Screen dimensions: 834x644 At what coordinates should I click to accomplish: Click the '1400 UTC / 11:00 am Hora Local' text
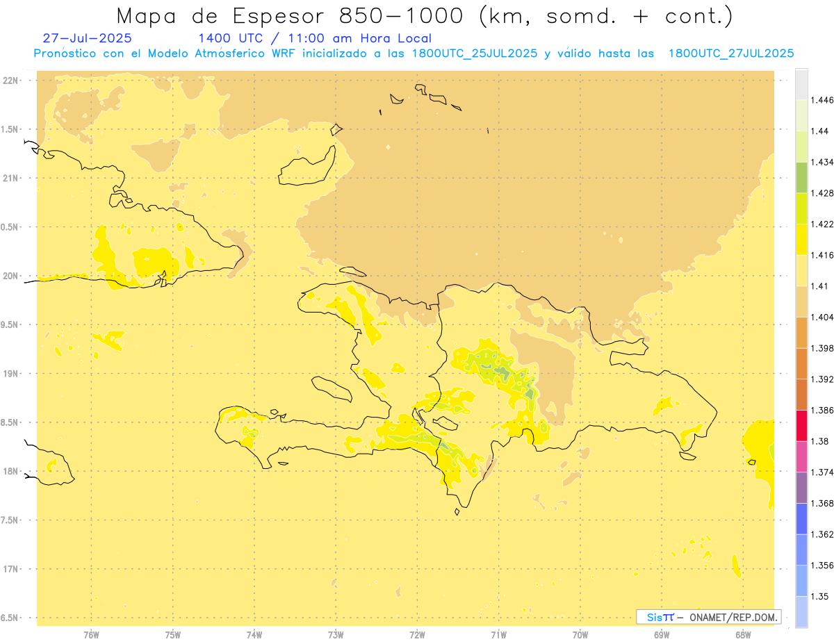(x=315, y=38)
